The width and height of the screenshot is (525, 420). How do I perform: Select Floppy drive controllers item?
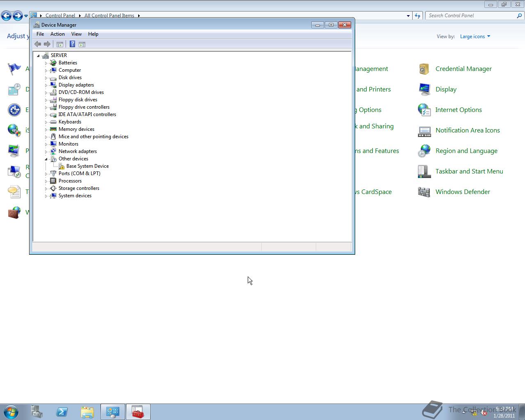84,107
